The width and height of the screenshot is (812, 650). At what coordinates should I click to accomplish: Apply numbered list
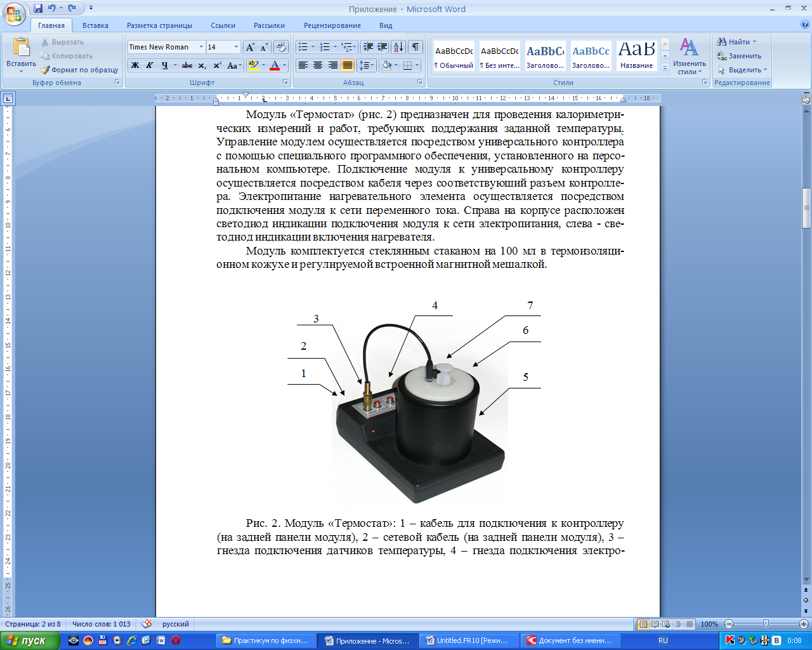click(324, 47)
